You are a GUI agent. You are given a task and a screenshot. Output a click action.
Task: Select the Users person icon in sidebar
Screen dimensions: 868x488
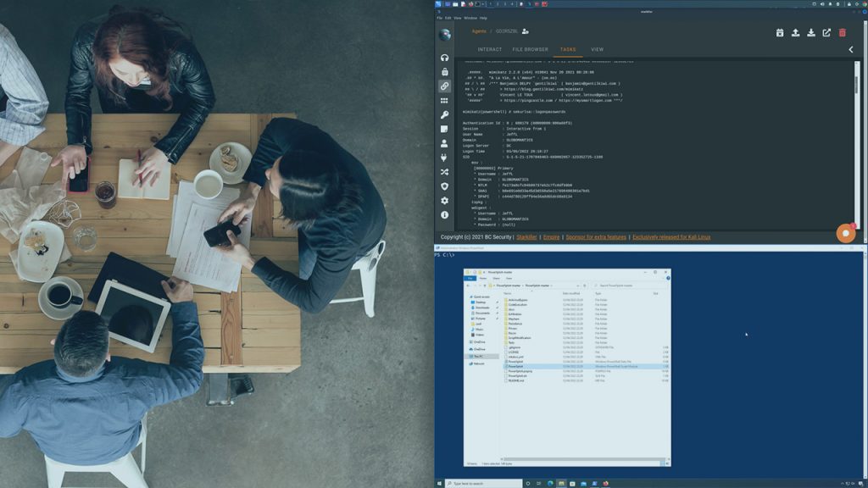coord(444,143)
